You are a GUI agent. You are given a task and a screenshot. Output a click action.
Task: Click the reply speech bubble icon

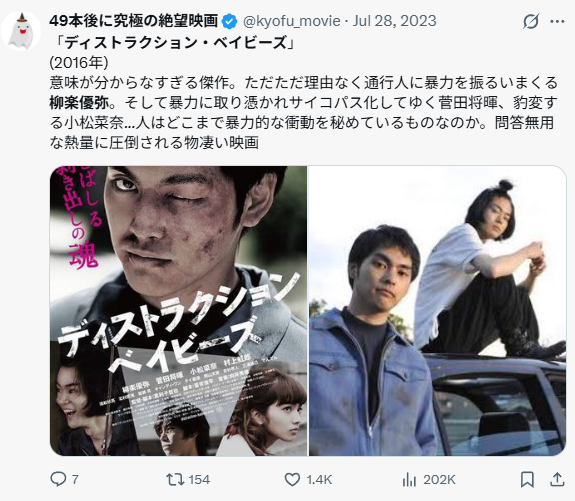click(58, 479)
